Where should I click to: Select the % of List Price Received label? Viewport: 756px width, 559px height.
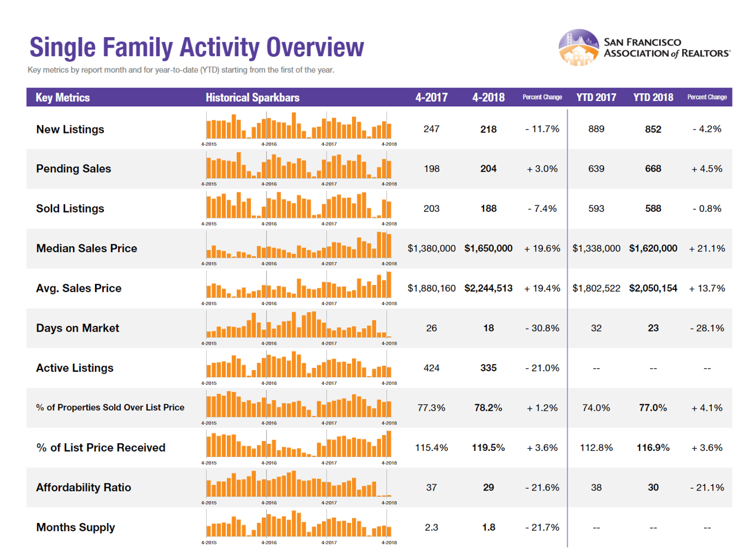tap(100, 447)
